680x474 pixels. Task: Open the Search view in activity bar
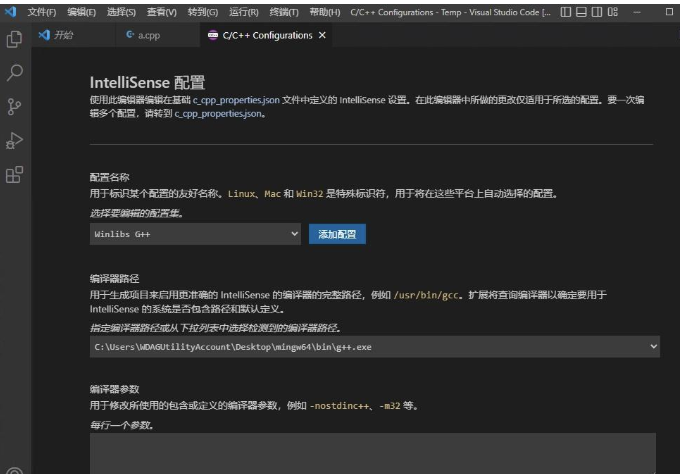point(14,73)
